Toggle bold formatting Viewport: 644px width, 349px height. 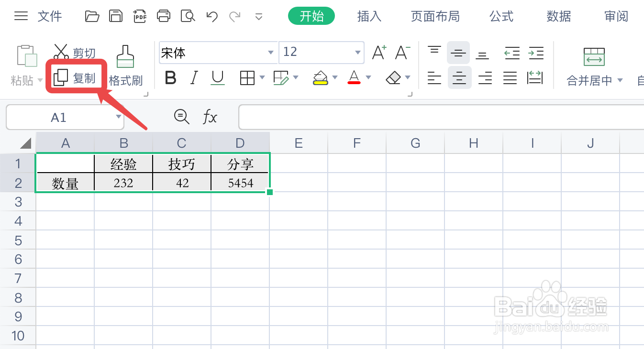171,77
